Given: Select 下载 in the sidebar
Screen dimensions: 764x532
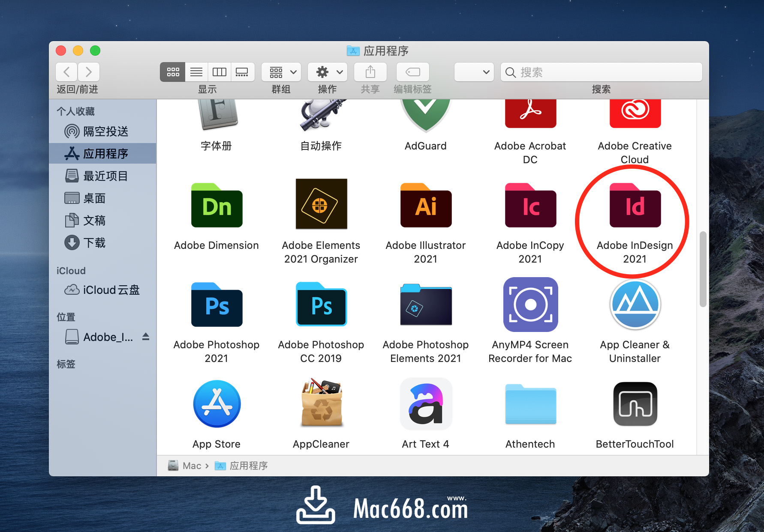Looking at the screenshot, I should click(102, 243).
